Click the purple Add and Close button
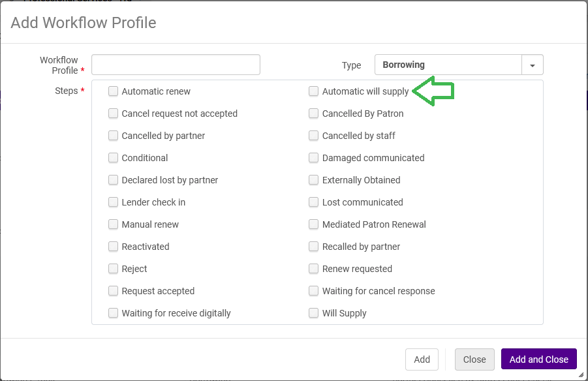The image size is (588, 381). pos(538,359)
